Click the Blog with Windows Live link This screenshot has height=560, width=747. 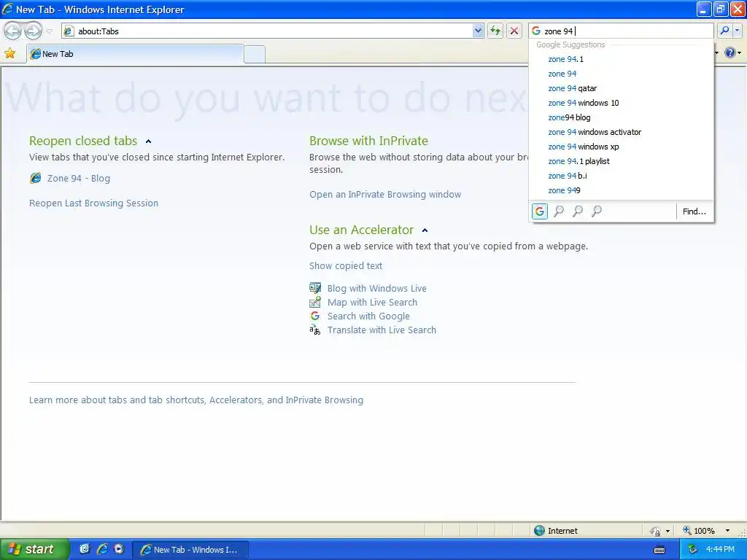pyautogui.click(x=377, y=288)
